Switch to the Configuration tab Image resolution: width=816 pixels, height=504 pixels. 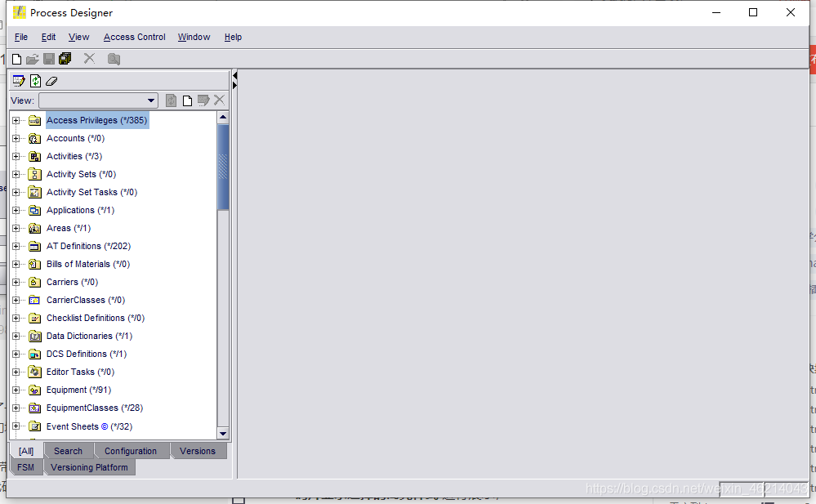[x=131, y=450]
